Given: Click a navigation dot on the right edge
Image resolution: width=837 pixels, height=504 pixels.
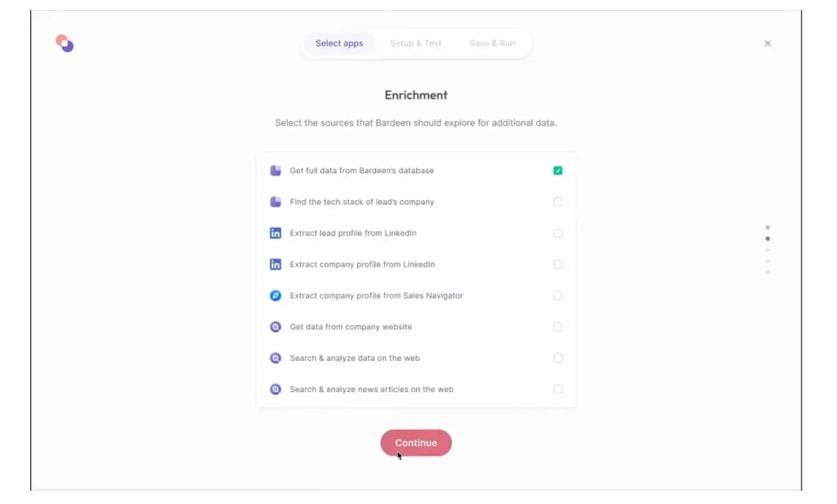Looking at the screenshot, I should point(767,238).
